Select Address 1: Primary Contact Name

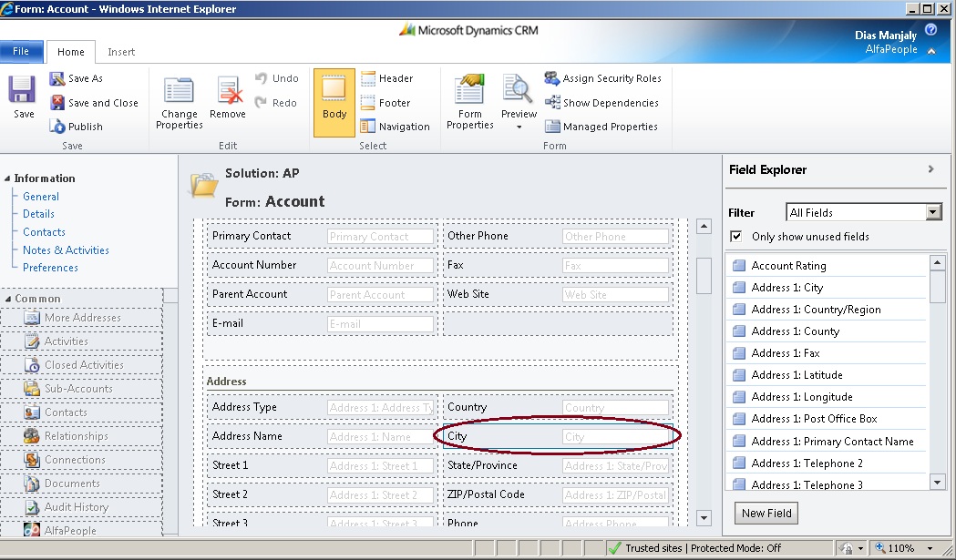click(x=828, y=442)
